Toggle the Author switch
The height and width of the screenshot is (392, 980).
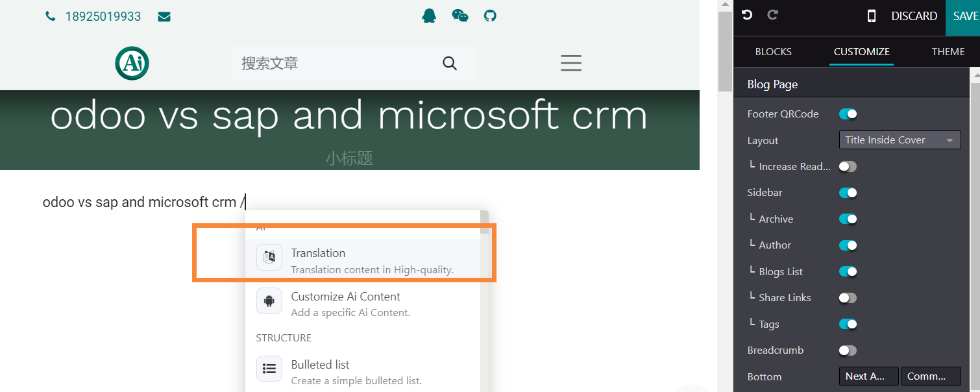pyautogui.click(x=848, y=245)
